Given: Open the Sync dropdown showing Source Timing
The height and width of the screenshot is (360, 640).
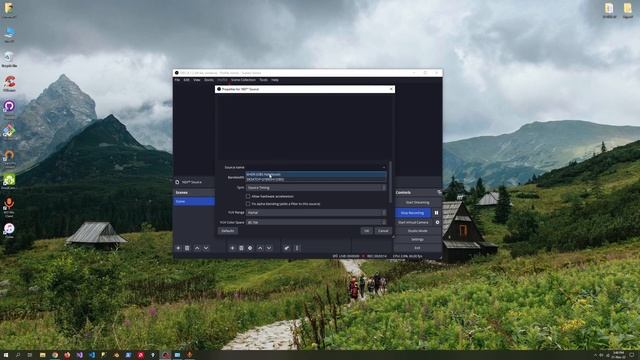Looking at the screenshot, I should pos(316,188).
